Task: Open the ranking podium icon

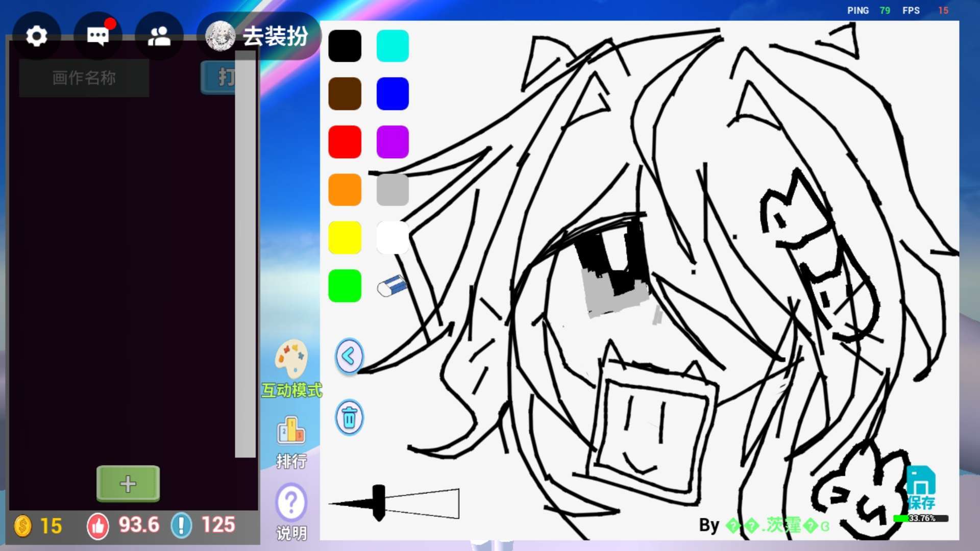Action: tap(291, 431)
